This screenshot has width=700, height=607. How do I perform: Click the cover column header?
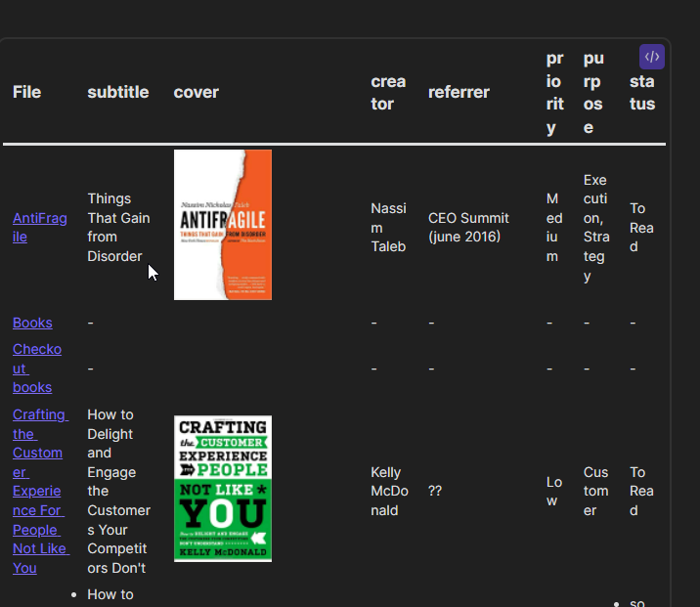point(196,93)
